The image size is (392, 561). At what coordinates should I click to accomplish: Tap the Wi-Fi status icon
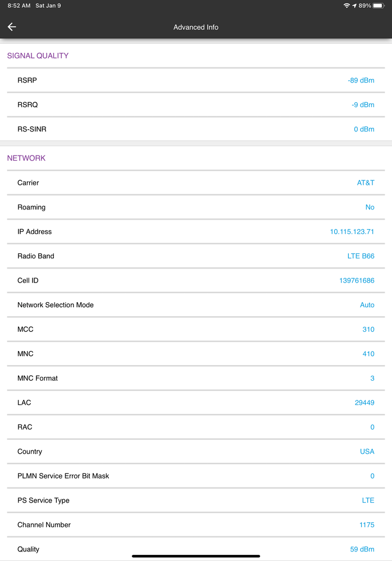(x=347, y=6)
